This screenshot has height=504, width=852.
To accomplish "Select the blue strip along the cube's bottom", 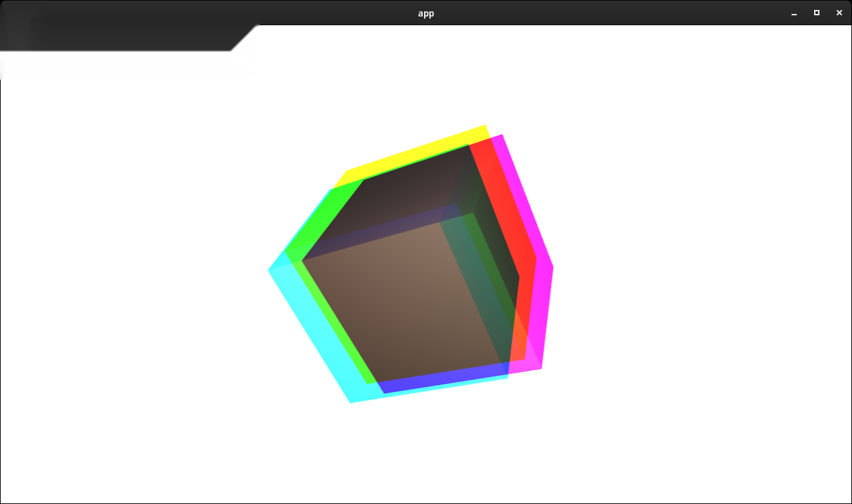I will point(442,378).
